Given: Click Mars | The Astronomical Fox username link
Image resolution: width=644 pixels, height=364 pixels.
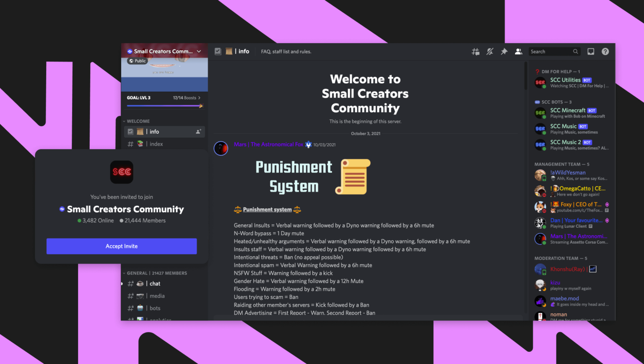Looking at the screenshot, I should pyautogui.click(x=268, y=144).
